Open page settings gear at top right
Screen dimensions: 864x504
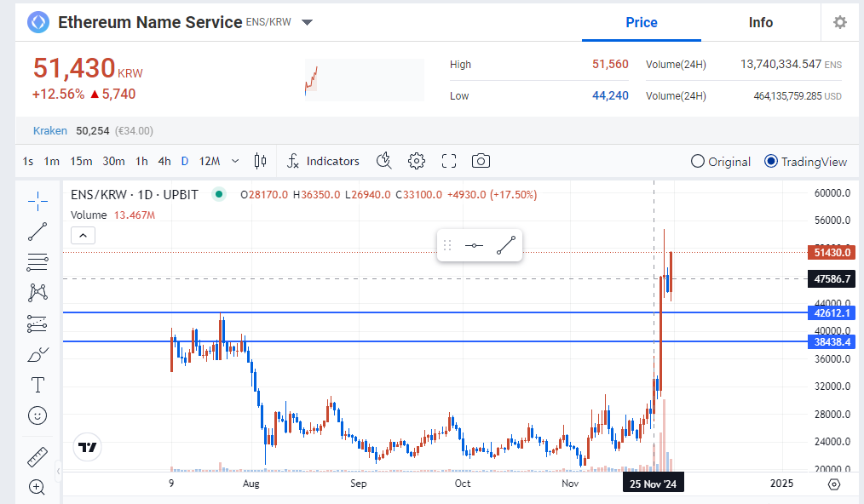point(840,22)
